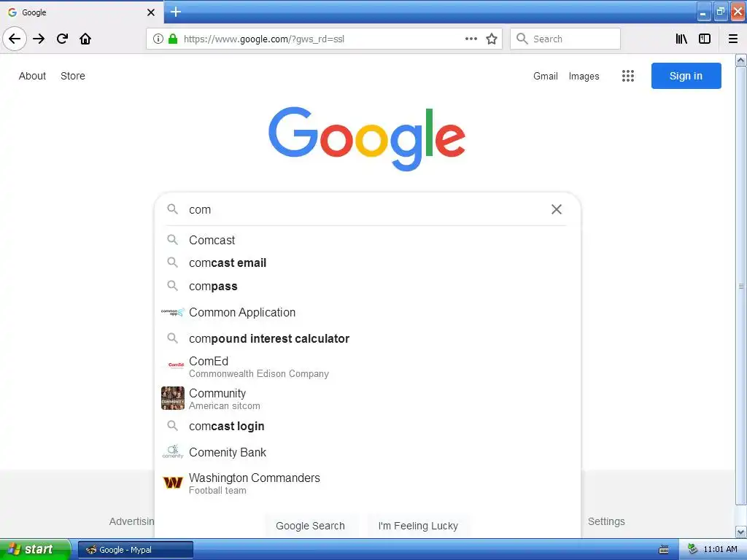
Task: Open the Library icon in toolbar
Action: pos(681,39)
